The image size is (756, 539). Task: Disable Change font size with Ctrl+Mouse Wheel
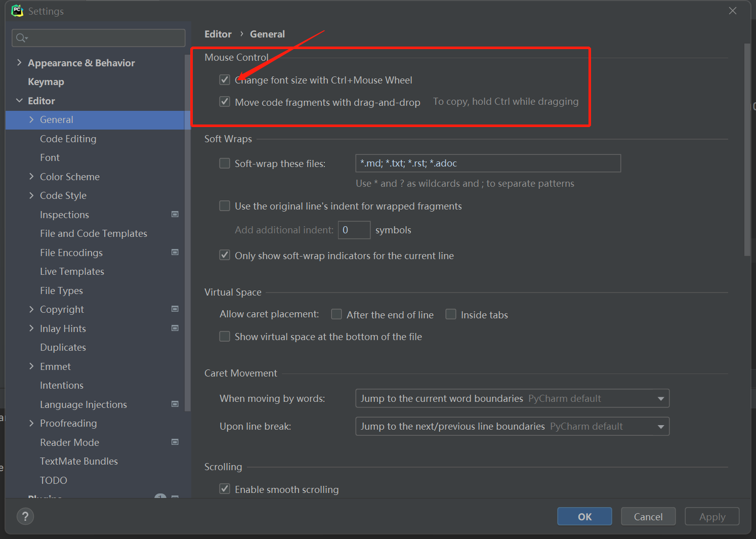point(225,80)
